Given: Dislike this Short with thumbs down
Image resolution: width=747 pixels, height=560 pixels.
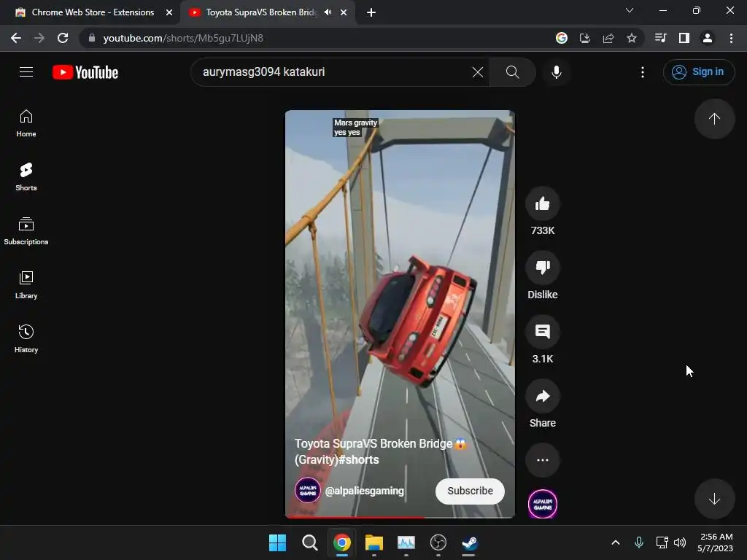Looking at the screenshot, I should [542, 268].
